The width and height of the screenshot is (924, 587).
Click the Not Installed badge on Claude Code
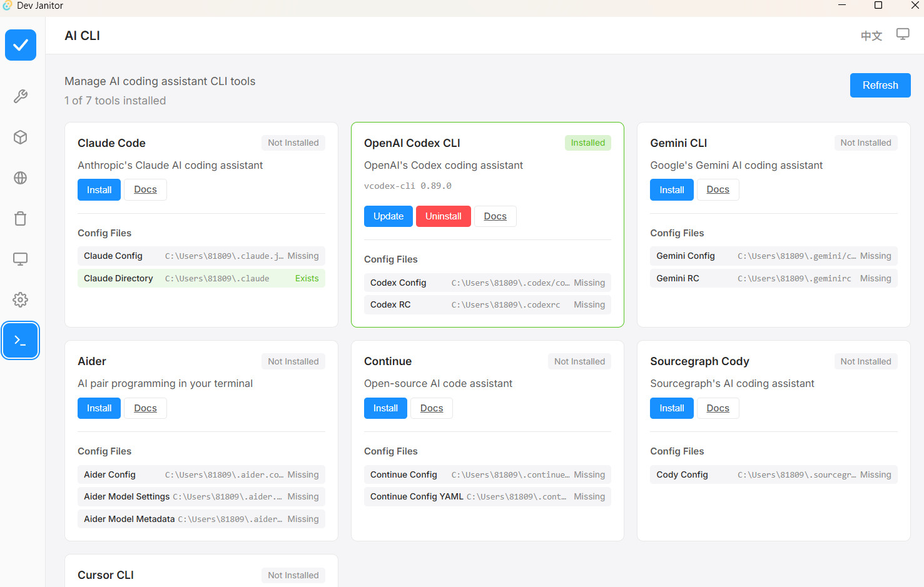pyautogui.click(x=293, y=143)
